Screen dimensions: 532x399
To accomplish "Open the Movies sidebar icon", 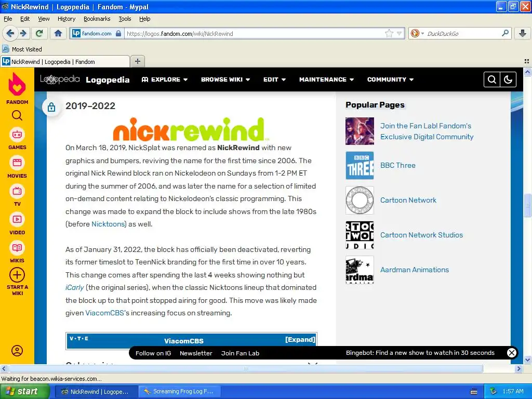I will 17,163.
